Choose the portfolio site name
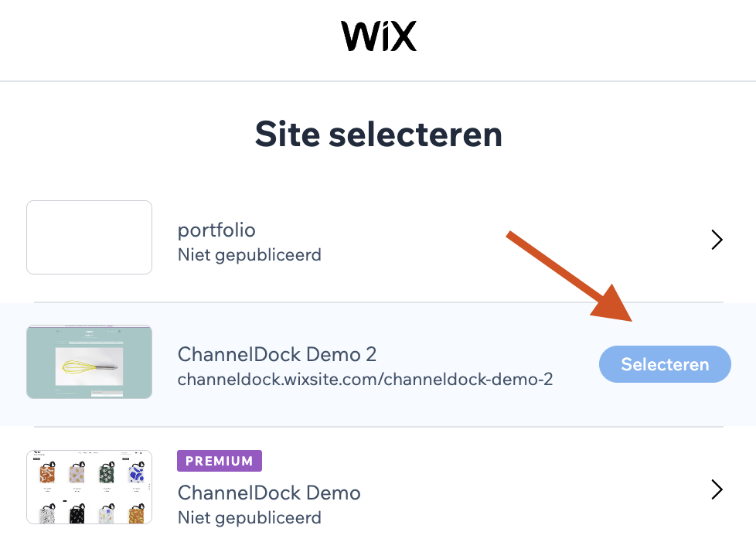Viewport: 756px width, 549px height. click(x=216, y=230)
